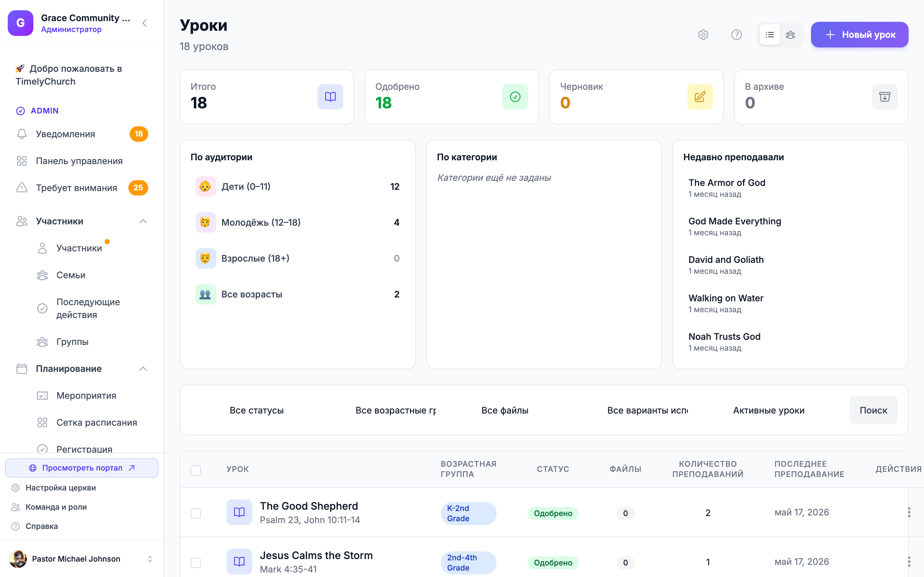Viewport: 924px width, 577px height.
Task: Check the select-all lessons checkbox
Action: coord(195,470)
